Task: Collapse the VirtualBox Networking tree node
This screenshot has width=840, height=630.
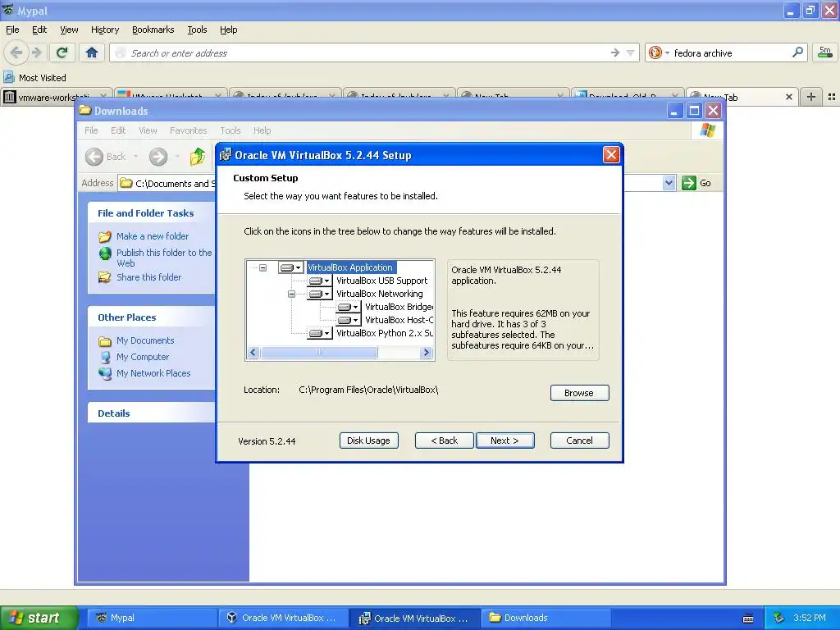Action: [291, 294]
